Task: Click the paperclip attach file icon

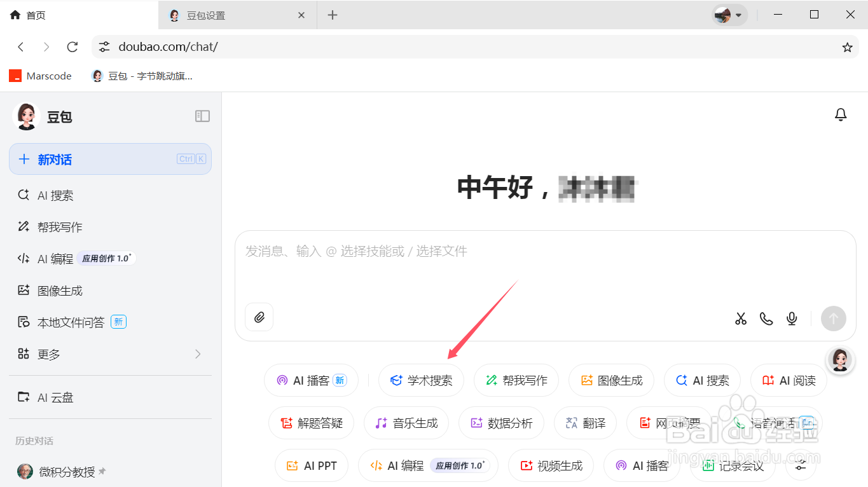Action: pyautogui.click(x=259, y=317)
